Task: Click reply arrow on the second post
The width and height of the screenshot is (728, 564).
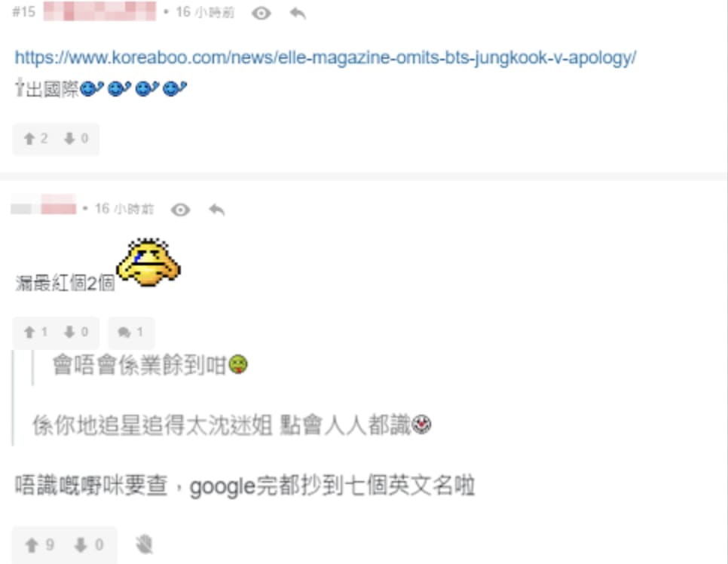Action: pyautogui.click(x=217, y=210)
